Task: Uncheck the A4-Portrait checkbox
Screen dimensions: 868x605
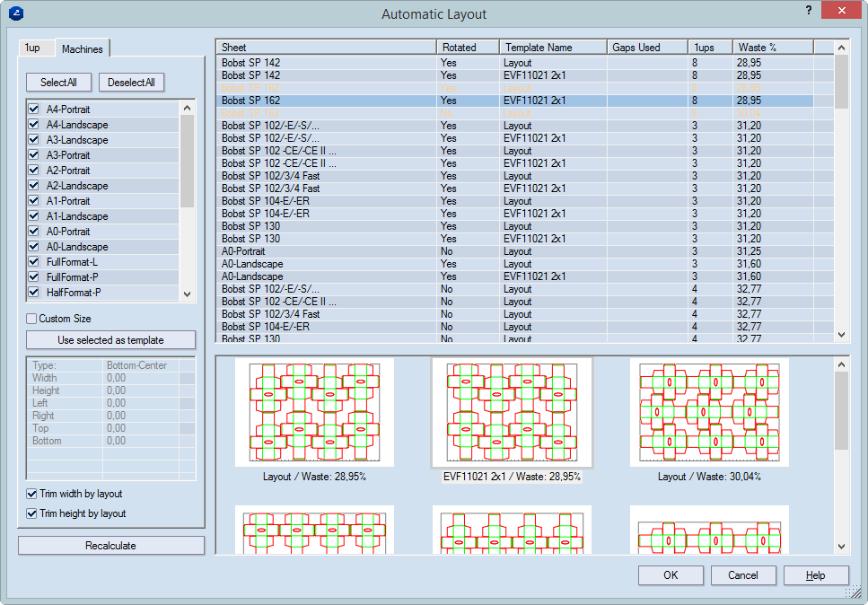Action: point(34,109)
